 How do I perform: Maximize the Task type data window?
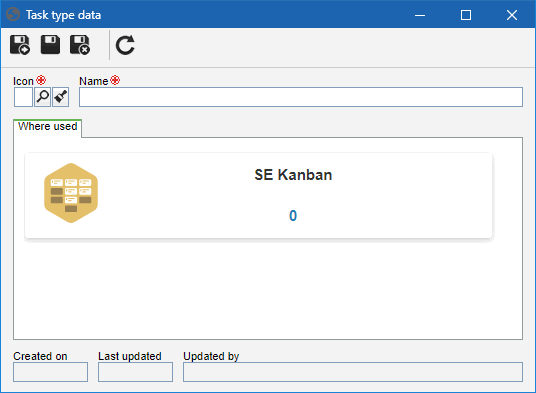coord(466,15)
